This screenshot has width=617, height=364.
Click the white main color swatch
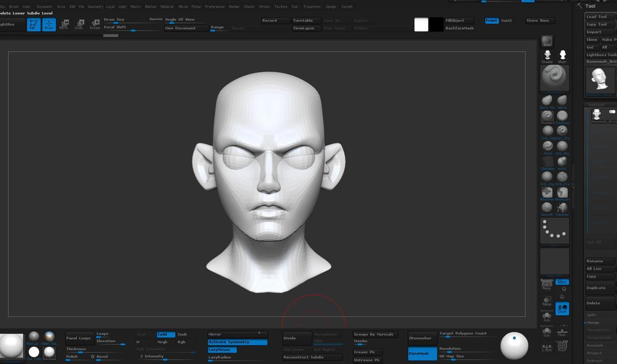421,24
